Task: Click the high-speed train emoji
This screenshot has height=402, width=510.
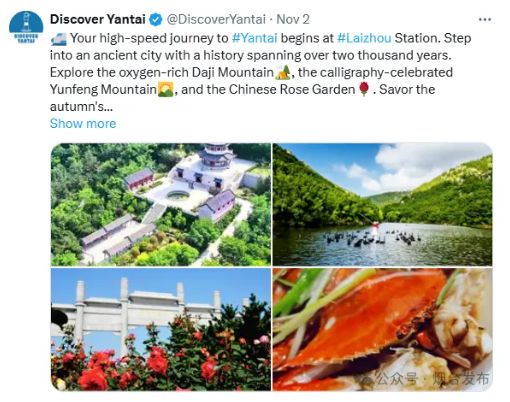Action: pos(59,39)
